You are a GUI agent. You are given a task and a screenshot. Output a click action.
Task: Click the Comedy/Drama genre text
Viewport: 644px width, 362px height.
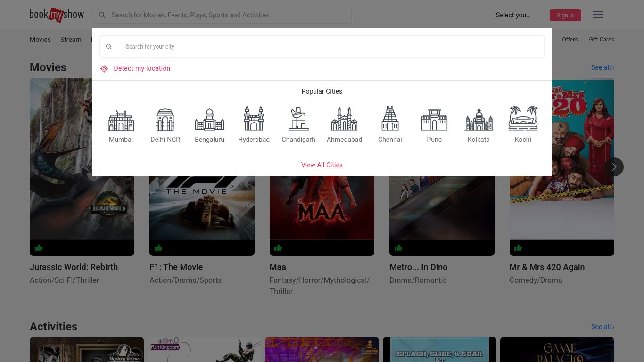(x=536, y=280)
